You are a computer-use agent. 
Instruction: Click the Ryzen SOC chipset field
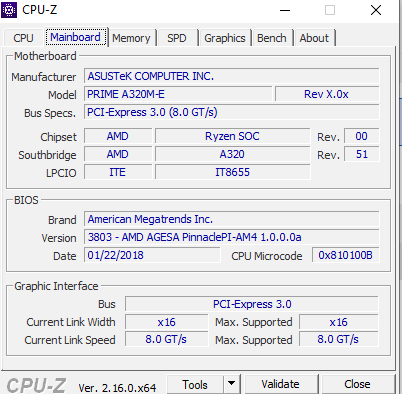pyautogui.click(x=233, y=136)
